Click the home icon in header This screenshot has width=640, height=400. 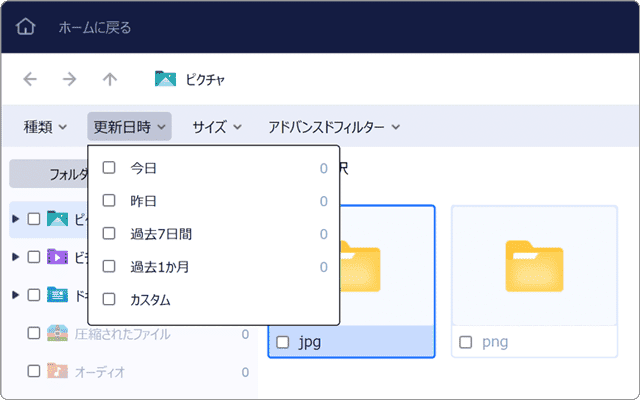pos(25,27)
